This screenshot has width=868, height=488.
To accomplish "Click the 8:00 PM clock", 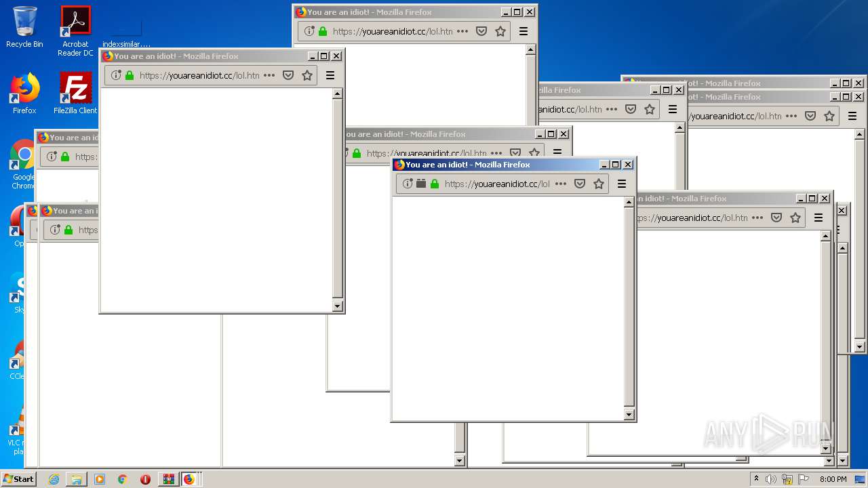I will pos(833,479).
